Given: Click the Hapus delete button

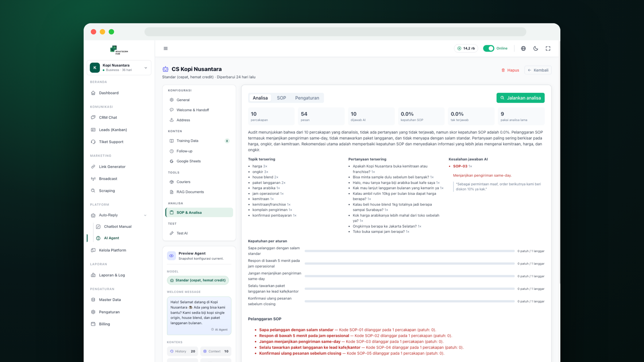Looking at the screenshot, I should click(510, 70).
